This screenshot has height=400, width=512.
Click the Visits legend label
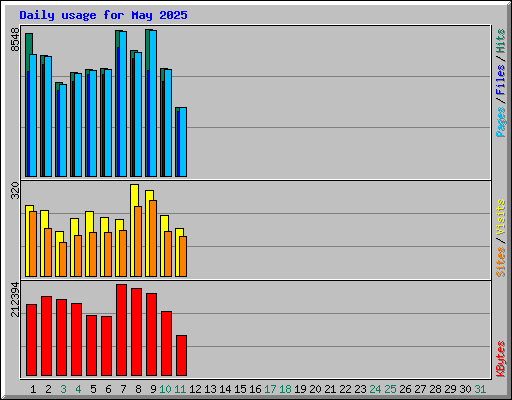pyautogui.click(x=500, y=217)
